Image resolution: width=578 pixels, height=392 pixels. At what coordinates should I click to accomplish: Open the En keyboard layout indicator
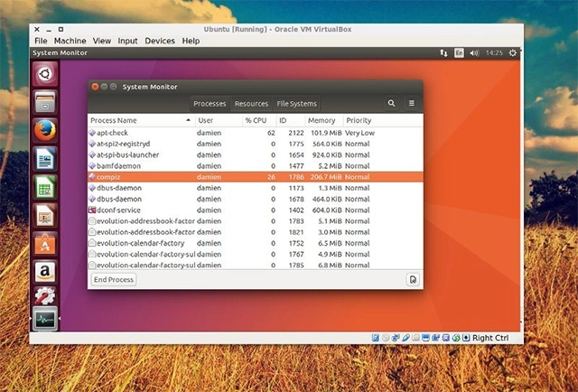(459, 53)
